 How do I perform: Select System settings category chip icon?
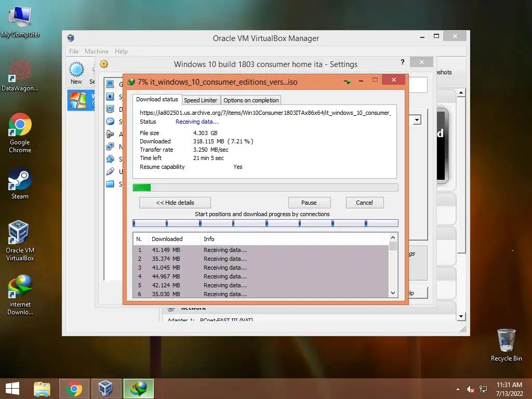pyautogui.click(x=110, y=97)
